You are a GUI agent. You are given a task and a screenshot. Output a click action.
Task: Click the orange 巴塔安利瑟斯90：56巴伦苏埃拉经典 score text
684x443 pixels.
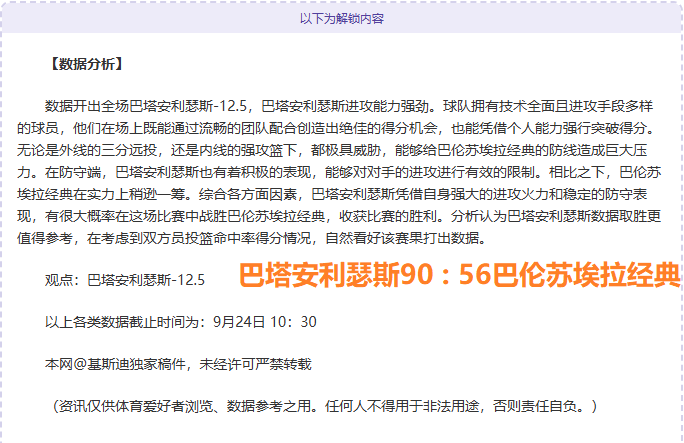[x=459, y=275]
